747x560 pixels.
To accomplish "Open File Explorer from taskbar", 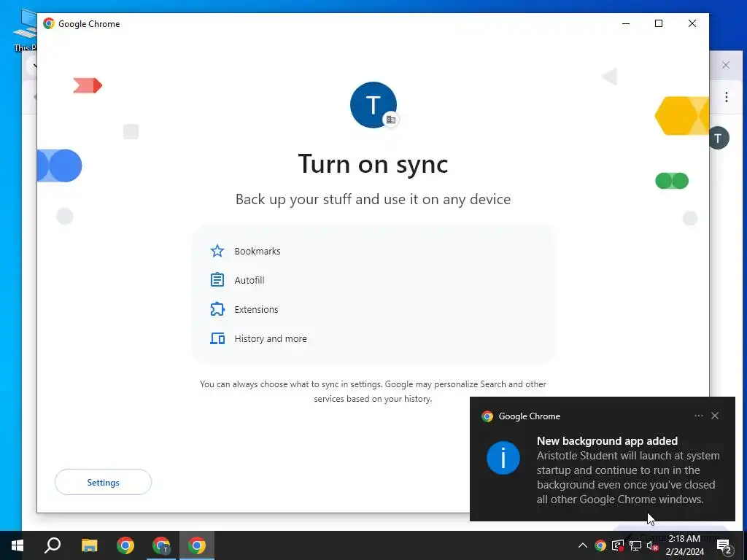I will [89, 545].
